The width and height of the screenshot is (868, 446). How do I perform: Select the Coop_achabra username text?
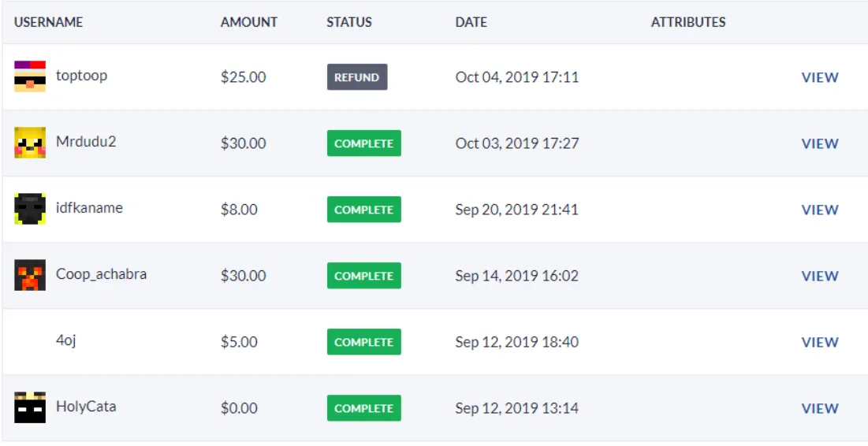click(101, 274)
